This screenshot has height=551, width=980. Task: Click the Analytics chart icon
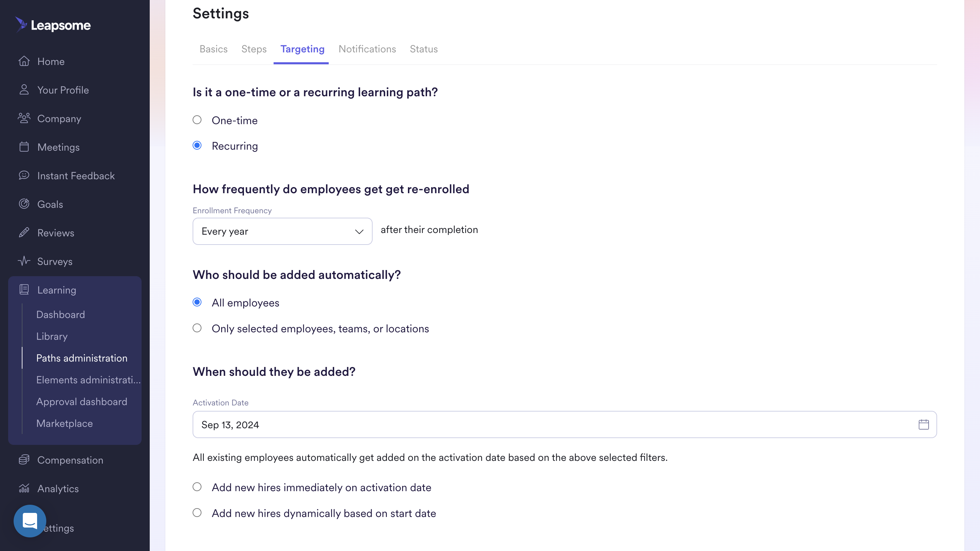click(24, 488)
